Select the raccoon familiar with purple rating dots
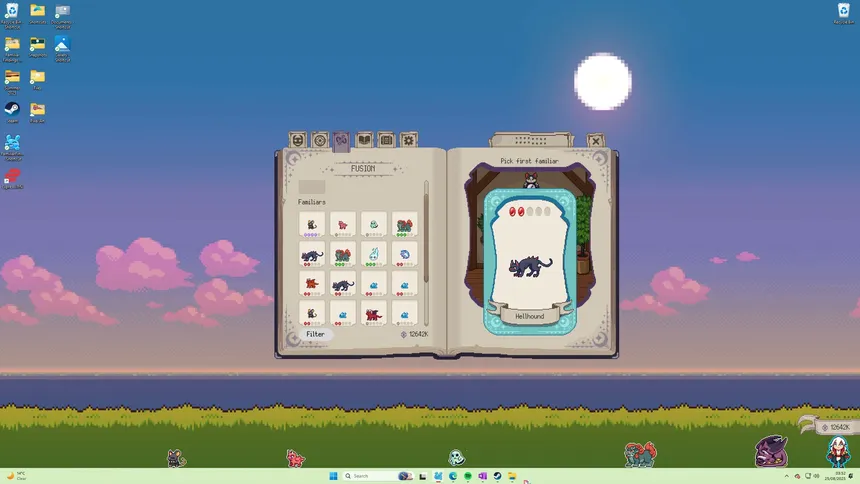Screen dimensions: 860x484 click(x=312, y=224)
